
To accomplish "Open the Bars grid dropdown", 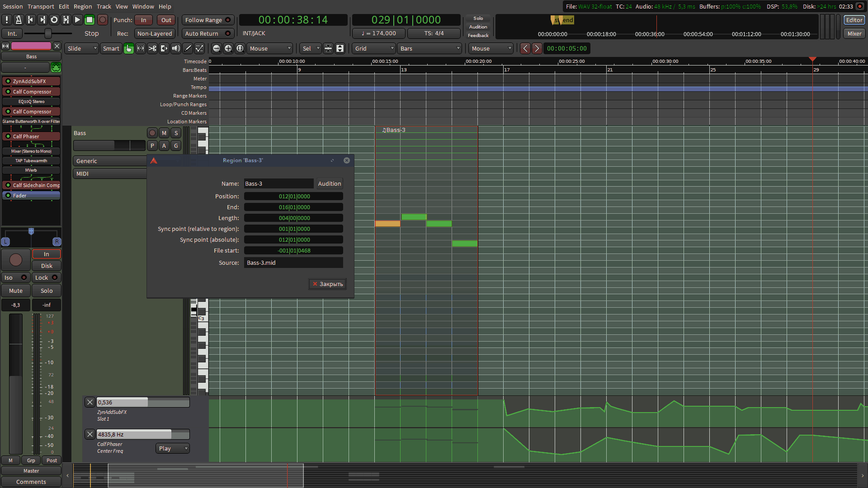I will (x=430, y=48).
